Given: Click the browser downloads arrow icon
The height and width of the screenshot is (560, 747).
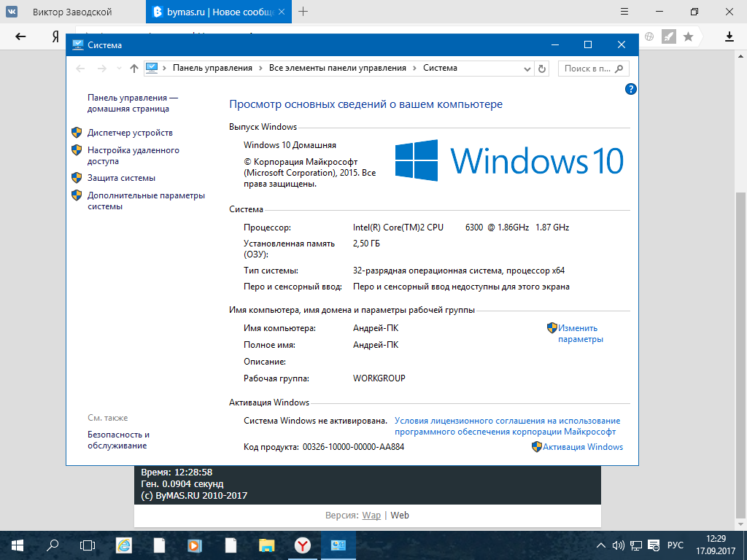Looking at the screenshot, I should (x=729, y=36).
